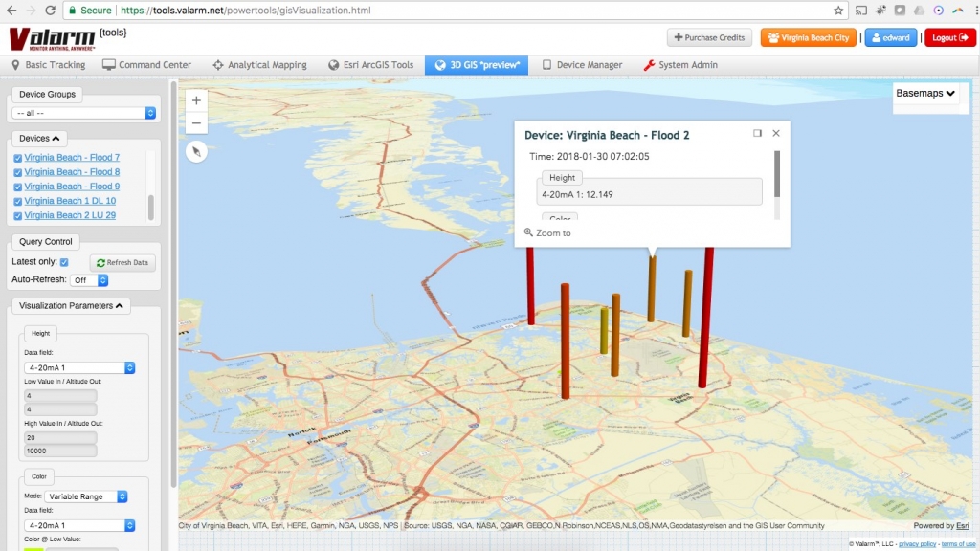Open the System Admin tab

[680, 65]
